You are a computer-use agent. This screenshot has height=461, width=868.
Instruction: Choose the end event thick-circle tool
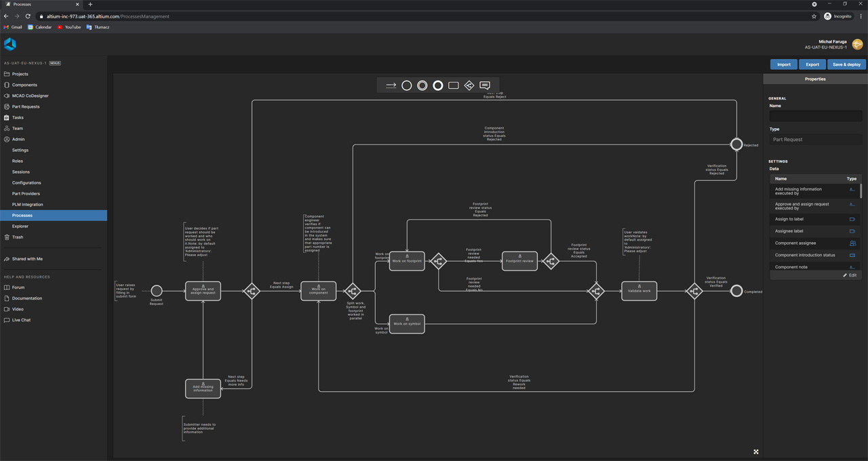click(x=438, y=85)
